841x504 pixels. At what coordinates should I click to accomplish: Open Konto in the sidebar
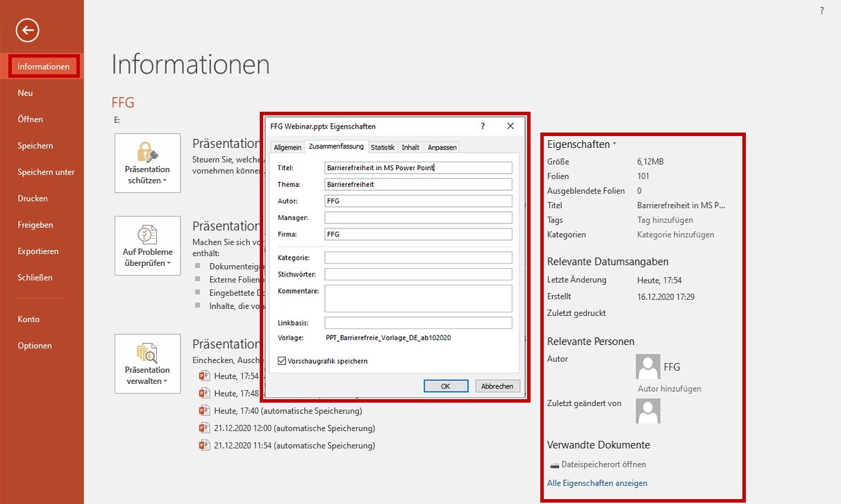click(28, 319)
